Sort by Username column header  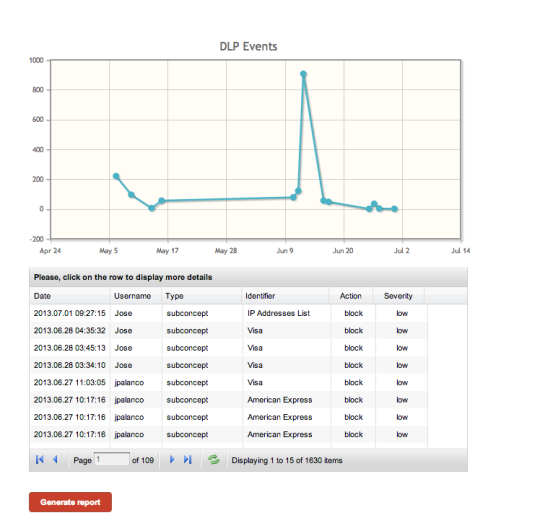[x=136, y=296]
